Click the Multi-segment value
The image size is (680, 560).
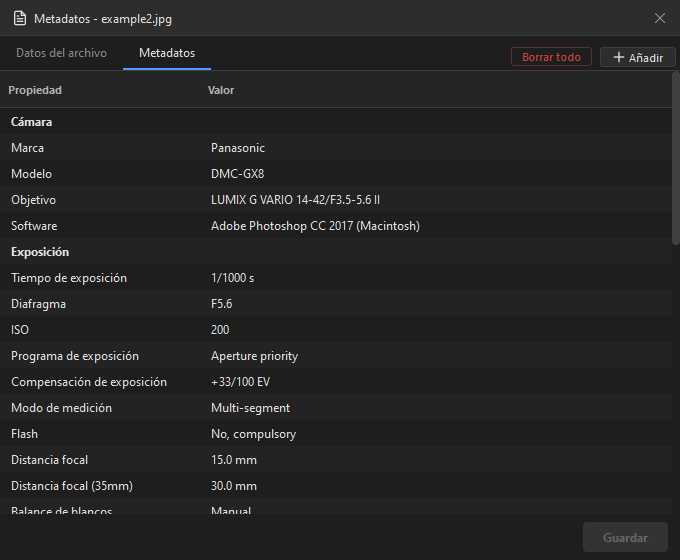(250, 408)
